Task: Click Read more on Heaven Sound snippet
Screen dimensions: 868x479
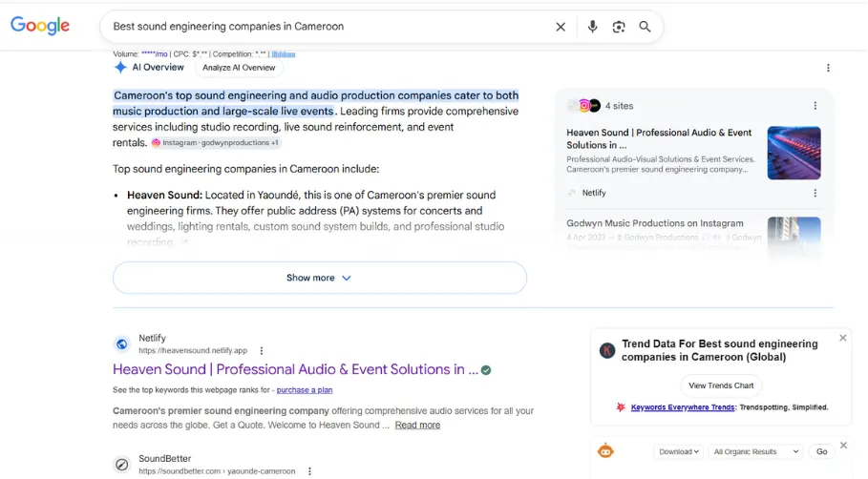Action: 417,425
